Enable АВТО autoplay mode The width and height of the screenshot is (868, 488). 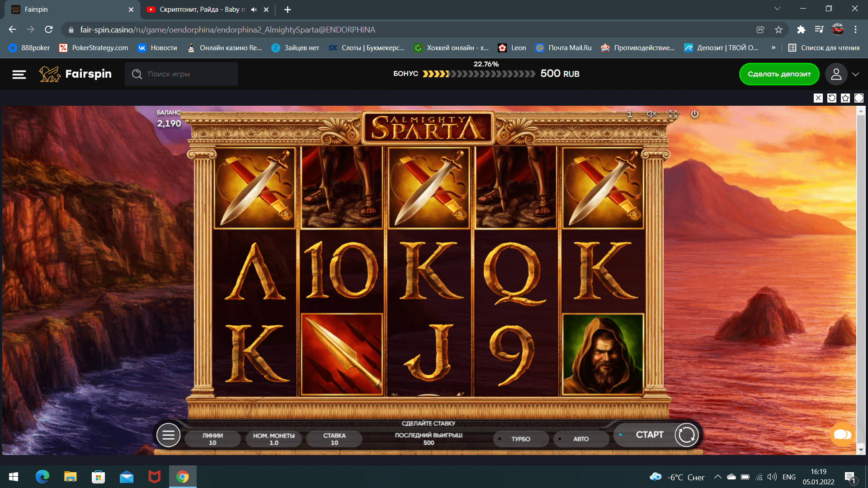click(580, 439)
